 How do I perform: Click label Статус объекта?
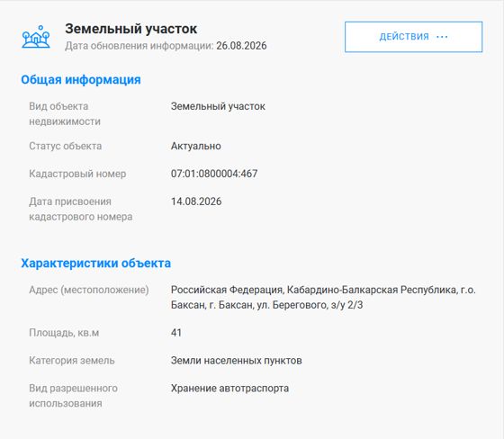tap(65, 146)
